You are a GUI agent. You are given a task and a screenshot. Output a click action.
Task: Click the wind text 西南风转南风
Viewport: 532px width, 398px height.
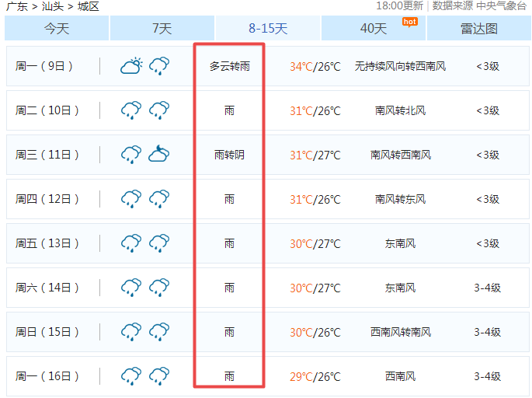coord(400,332)
